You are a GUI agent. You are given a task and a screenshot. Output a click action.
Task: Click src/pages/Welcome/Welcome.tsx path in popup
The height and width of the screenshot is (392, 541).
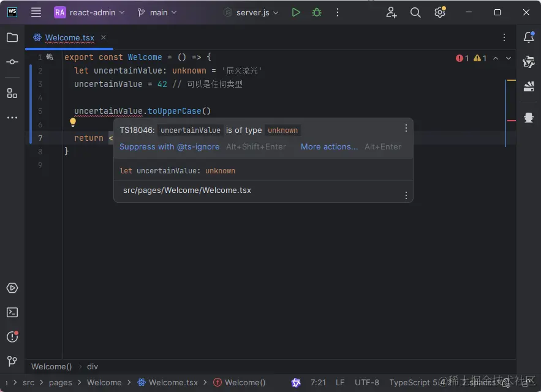pyautogui.click(x=187, y=190)
